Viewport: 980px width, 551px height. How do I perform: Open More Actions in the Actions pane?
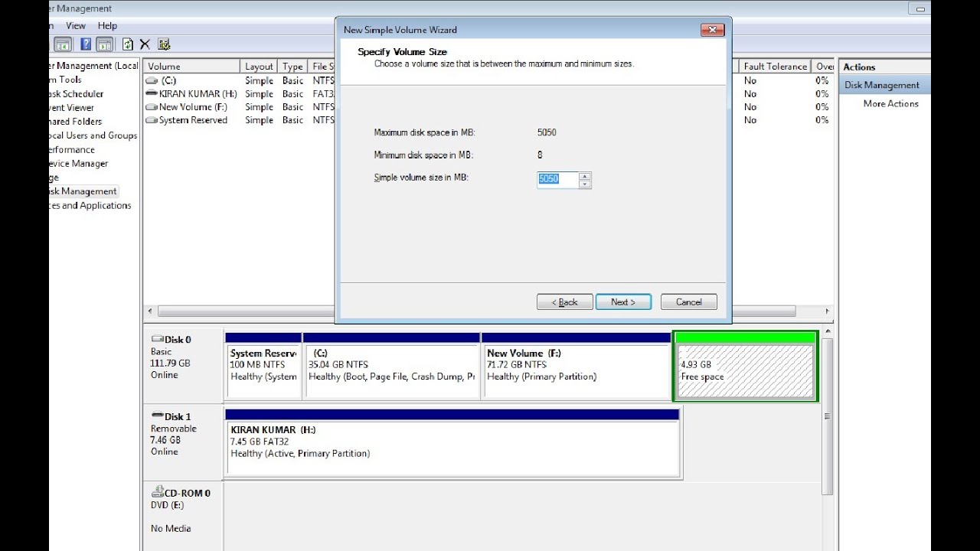[890, 103]
